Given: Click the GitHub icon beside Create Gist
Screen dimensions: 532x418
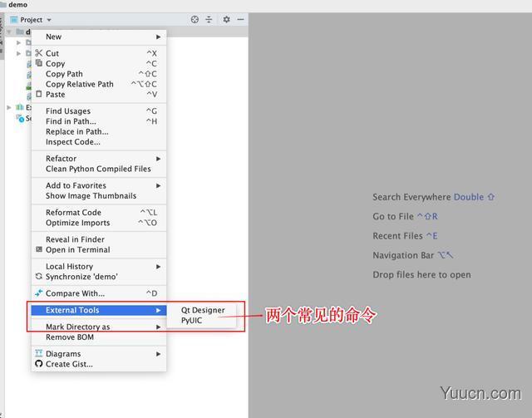Looking at the screenshot, I should [38, 364].
